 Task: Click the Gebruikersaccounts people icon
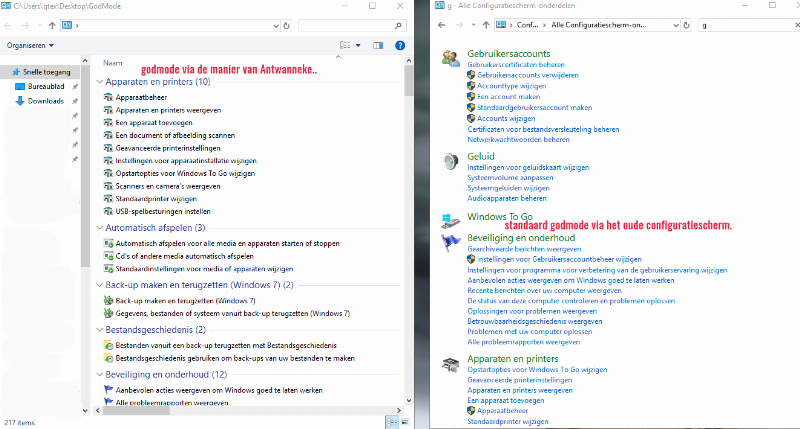coord(451,58)
